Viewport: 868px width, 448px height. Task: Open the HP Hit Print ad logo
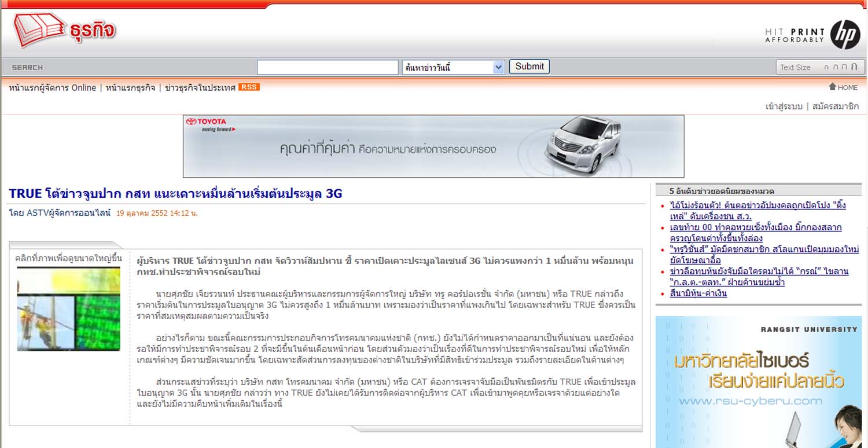(812, 35)
